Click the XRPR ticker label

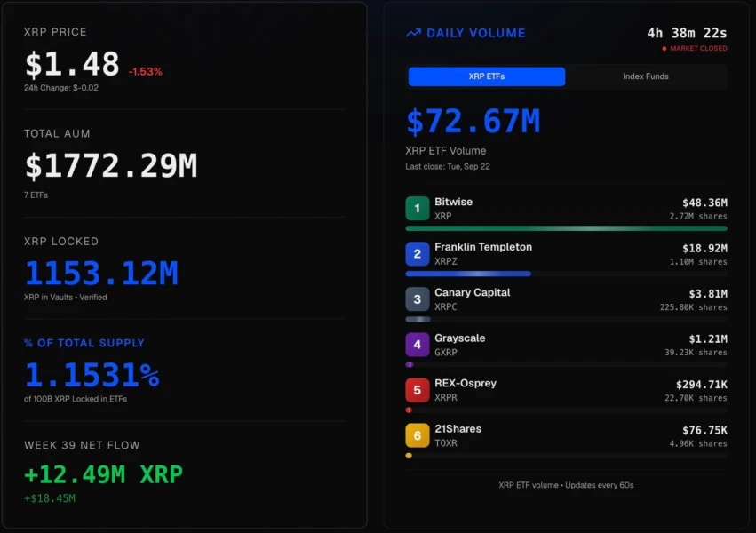[445, 398]
